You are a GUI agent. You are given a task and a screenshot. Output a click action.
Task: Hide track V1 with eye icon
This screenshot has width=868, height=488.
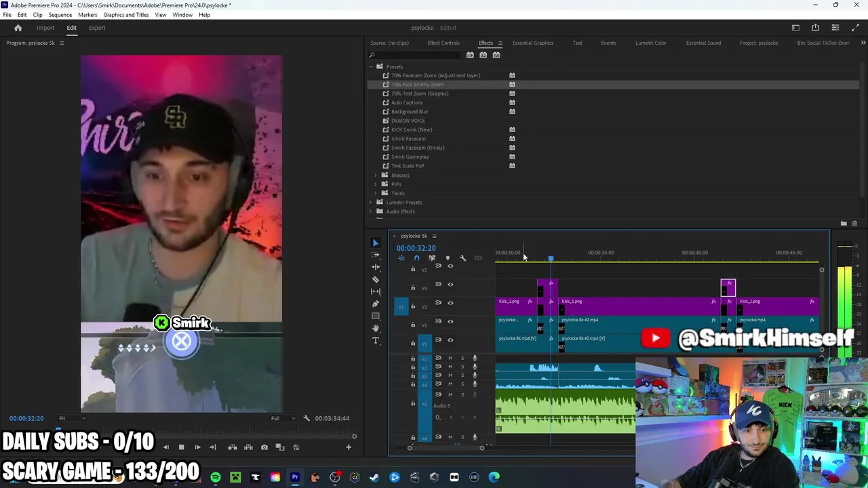point(450,340)
